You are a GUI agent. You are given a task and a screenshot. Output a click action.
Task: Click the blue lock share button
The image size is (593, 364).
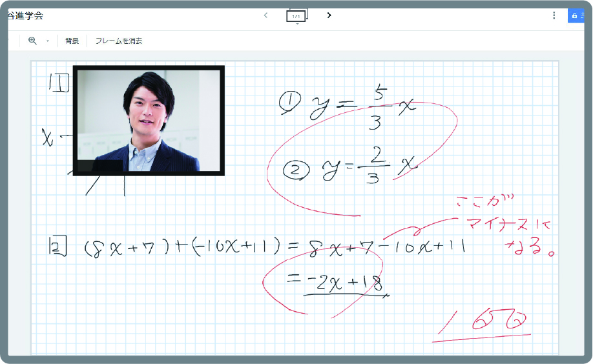click(576, 15)
